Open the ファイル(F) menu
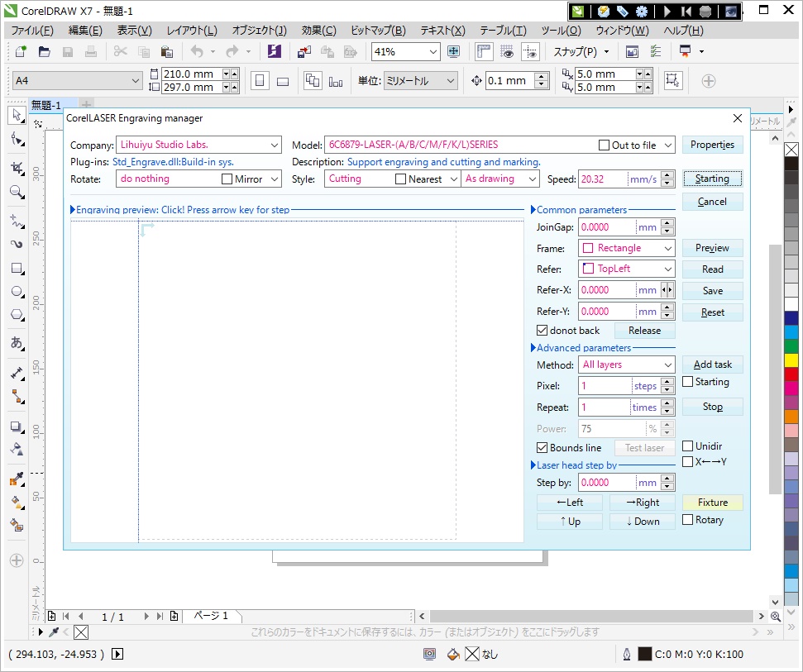The width and height of the screenshot is (803, 672). tap(32, 31)
